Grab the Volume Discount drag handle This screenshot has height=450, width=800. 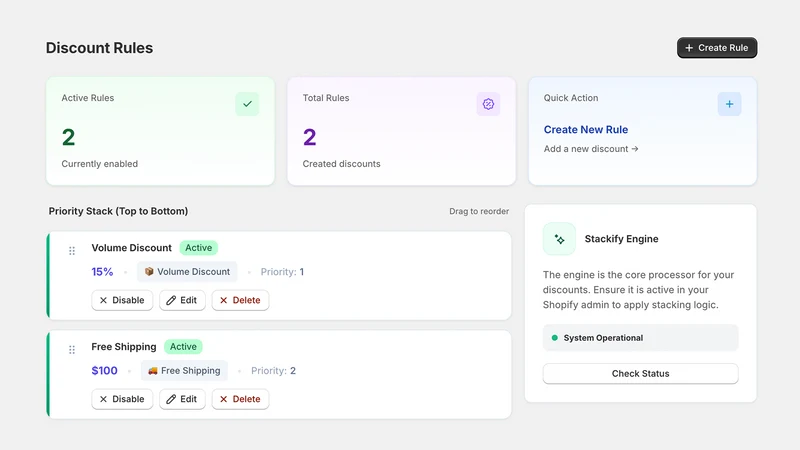click(72, 251)
